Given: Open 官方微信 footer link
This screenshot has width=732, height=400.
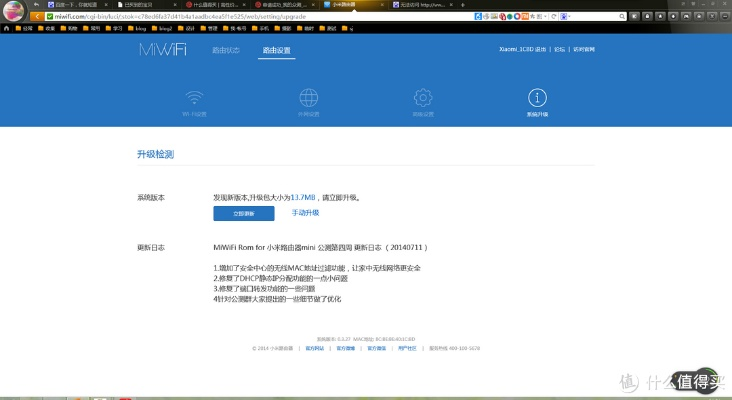Looking at the screenshot, I should click(376, 348).
